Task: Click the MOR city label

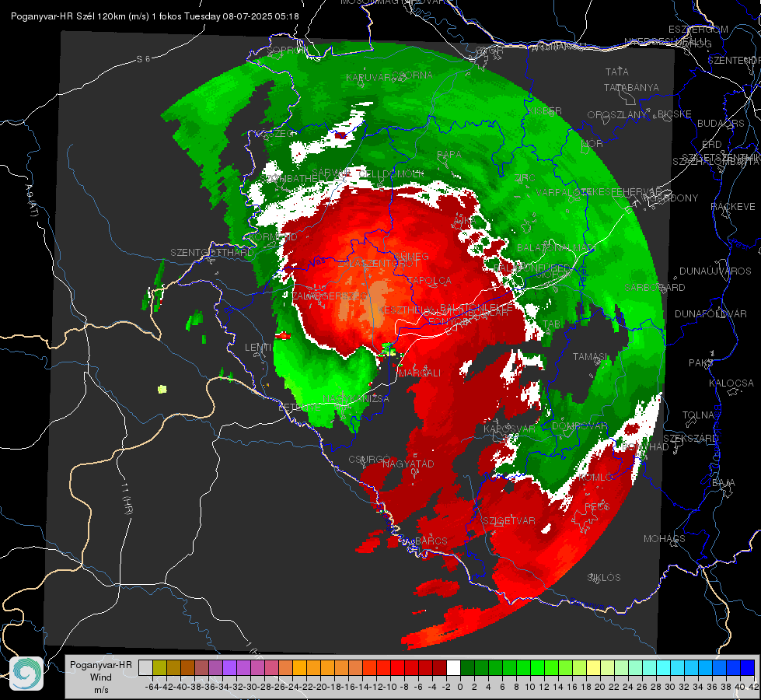Action: 592,144
